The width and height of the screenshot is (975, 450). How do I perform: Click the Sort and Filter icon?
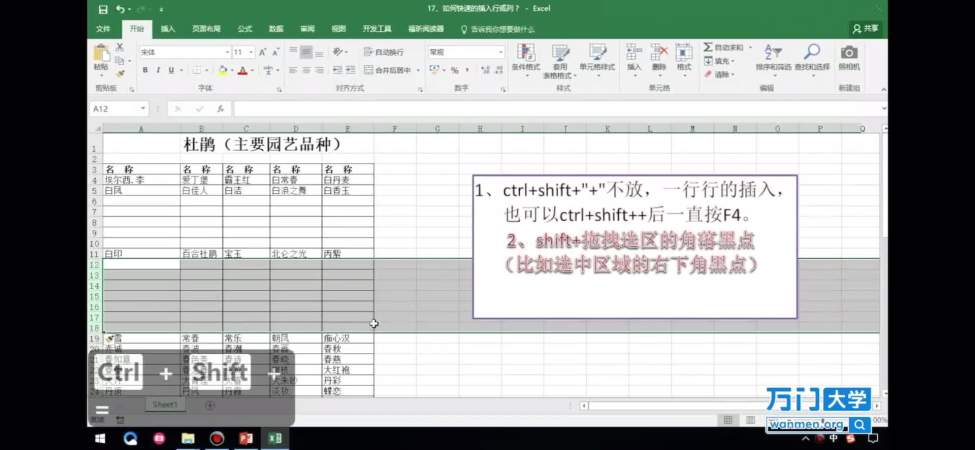[x=773, y=52]
